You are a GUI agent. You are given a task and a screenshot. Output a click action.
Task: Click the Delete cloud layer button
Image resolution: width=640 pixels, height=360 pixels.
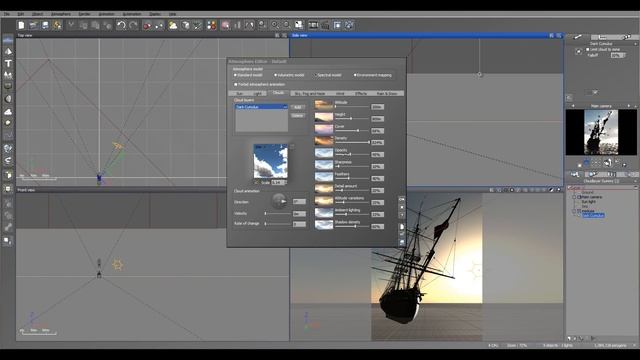pyautogui.click(x=298, y=116)
